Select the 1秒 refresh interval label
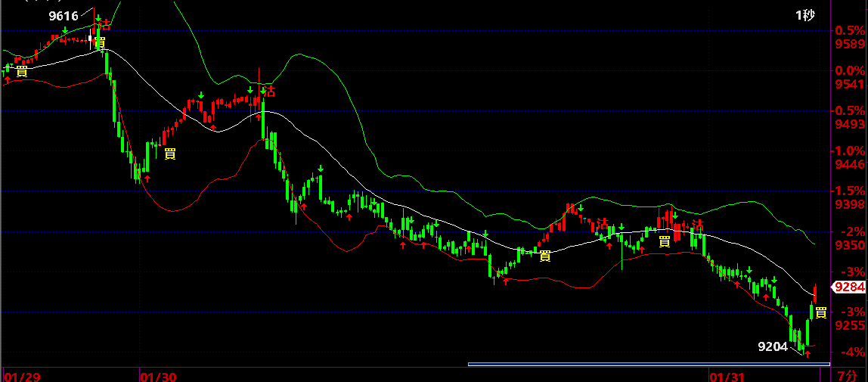 tap(804, 15)
